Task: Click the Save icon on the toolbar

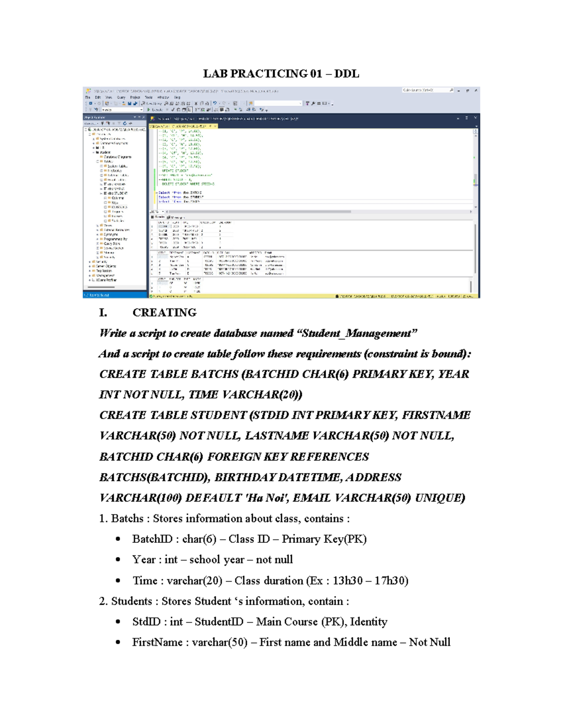Action: pyautogui.click(x=129, y=104)
